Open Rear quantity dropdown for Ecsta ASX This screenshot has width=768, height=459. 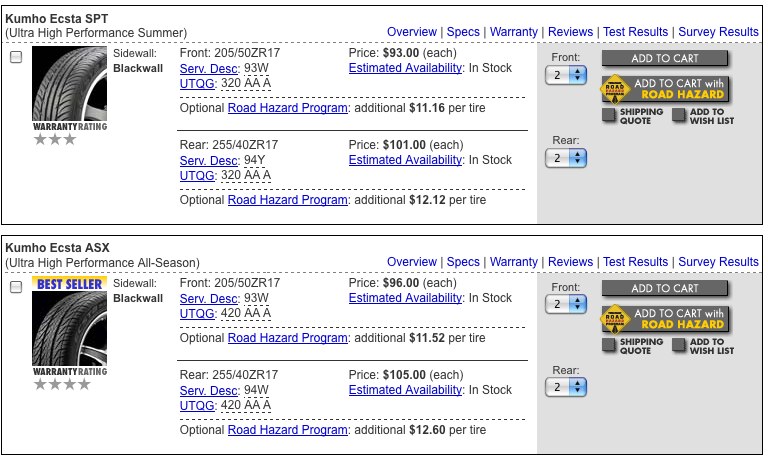tap(566, 387)
